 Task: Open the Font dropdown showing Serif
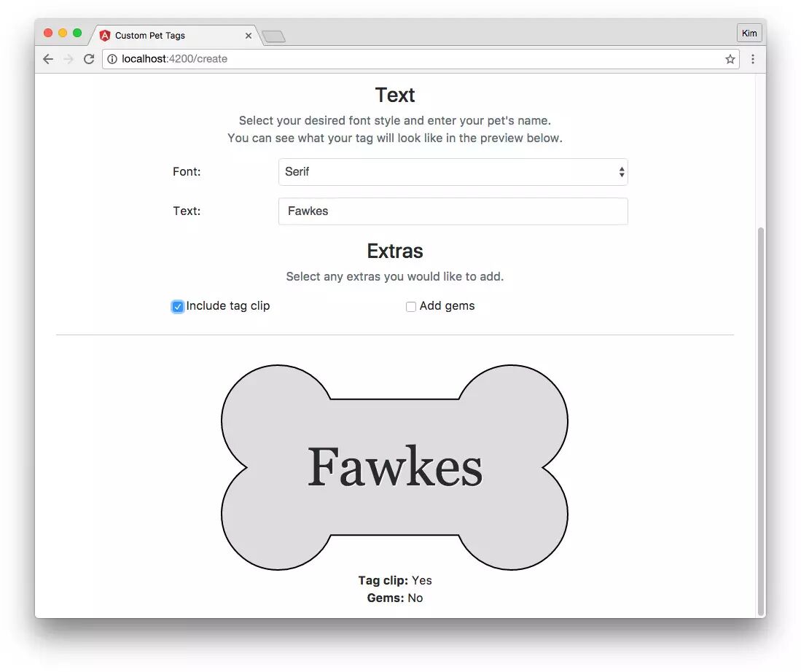(x=453, y=172)
